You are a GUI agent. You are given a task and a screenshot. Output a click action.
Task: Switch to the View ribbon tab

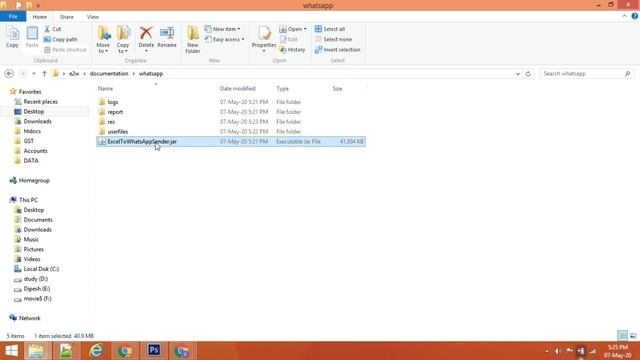pos(93,17)
